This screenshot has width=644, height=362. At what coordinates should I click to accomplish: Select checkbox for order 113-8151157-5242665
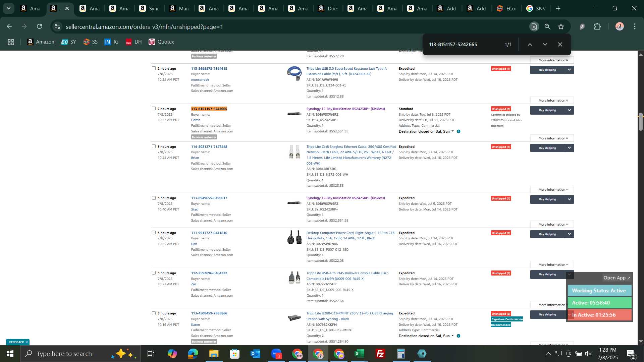(x=154, y=109)
